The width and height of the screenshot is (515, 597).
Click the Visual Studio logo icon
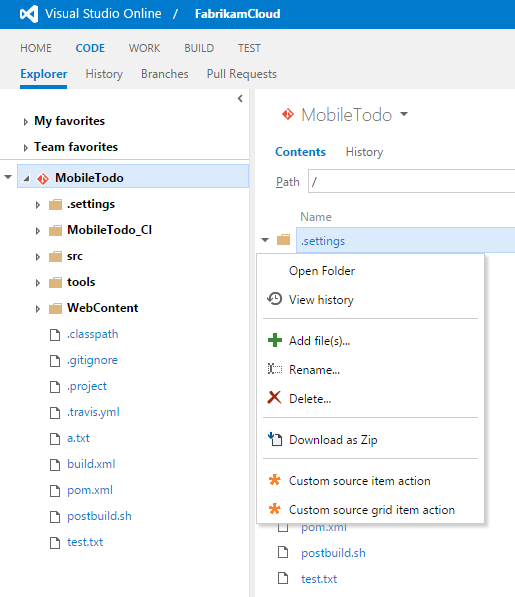29,14
